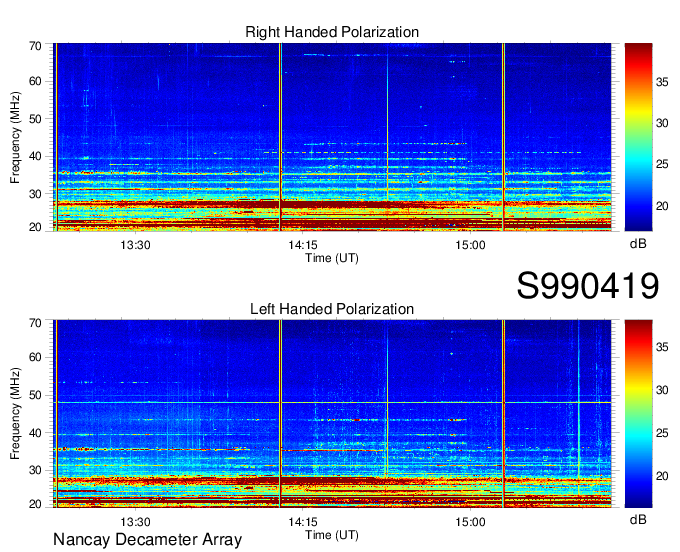
Task: Click the 40 MHz tick of right-handed plot
Action: click(x=35, y=156)
